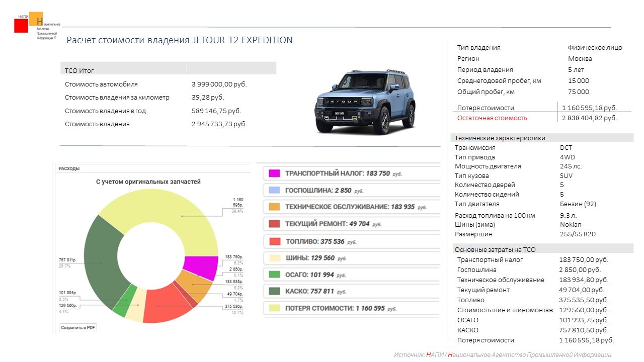Click the drive type value 4WD
This screenshot has height=362, width=644.
tap(568, 157)
